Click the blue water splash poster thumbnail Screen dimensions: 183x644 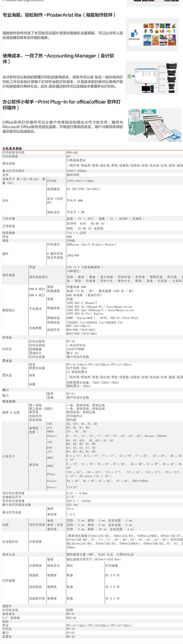(x=147, y=40)
